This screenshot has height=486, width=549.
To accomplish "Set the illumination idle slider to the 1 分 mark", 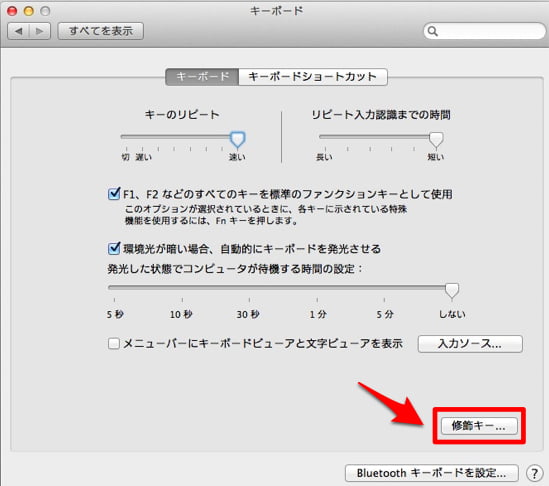I will click(317, 288).
